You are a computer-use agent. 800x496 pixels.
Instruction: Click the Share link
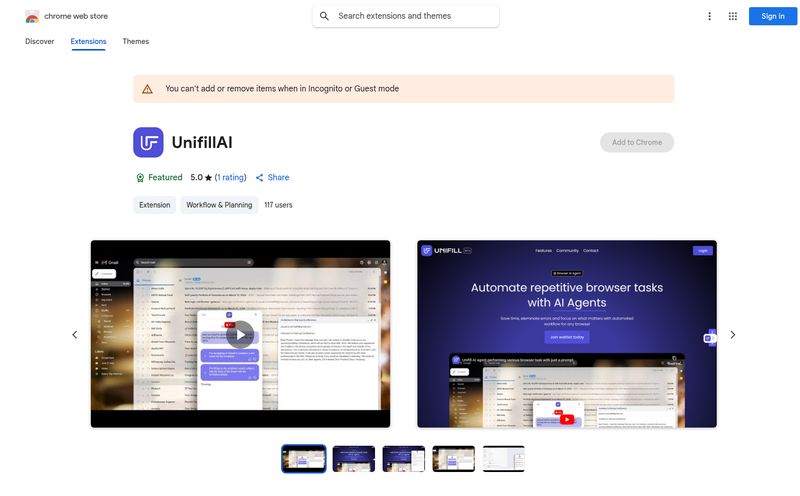(x=279, y=178)
